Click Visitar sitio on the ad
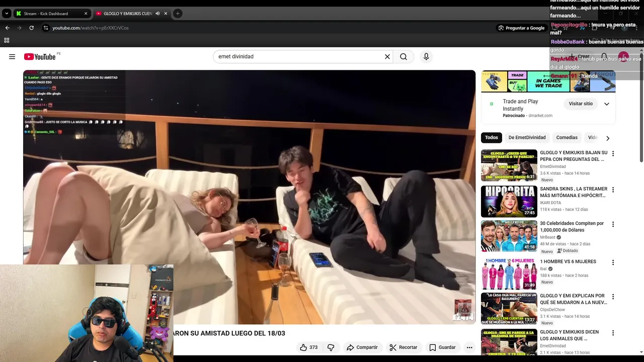 581,104
